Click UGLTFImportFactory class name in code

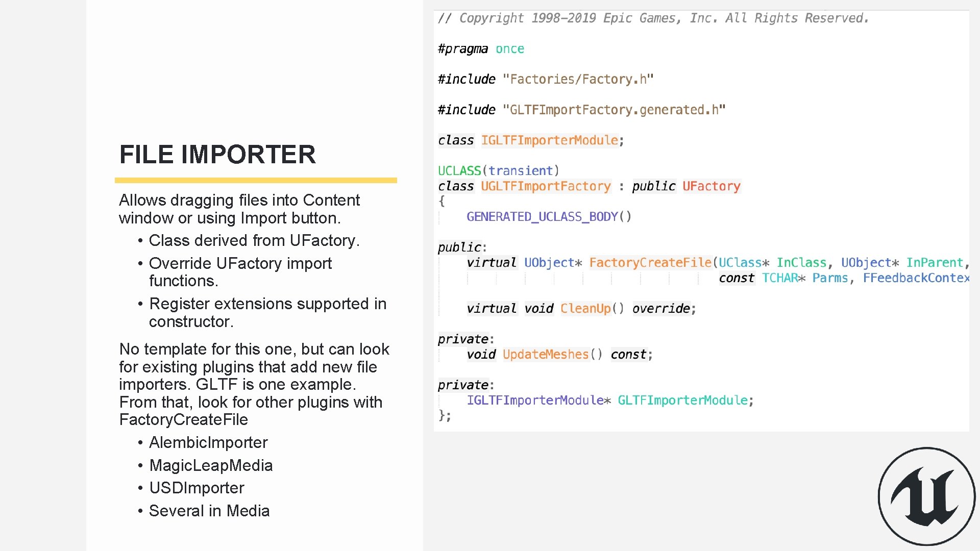point(546,186)
